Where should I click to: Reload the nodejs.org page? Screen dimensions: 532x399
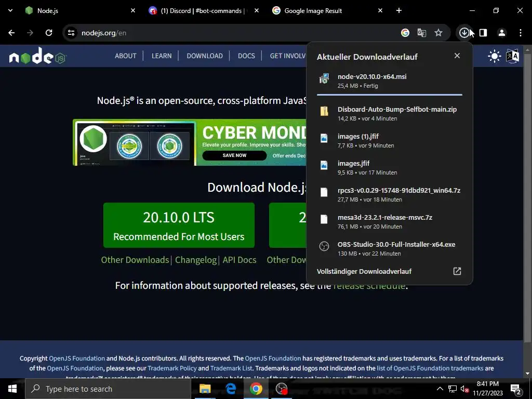pos(49,33)
